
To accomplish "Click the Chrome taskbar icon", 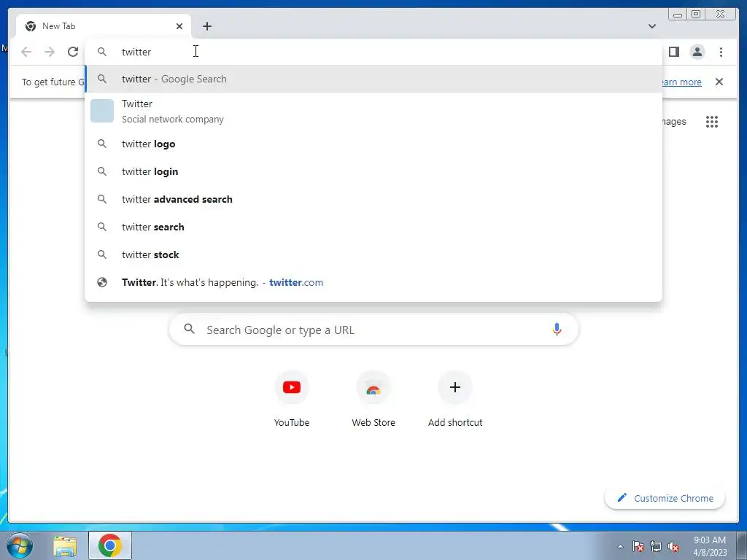I will click(x=110, y=545).
